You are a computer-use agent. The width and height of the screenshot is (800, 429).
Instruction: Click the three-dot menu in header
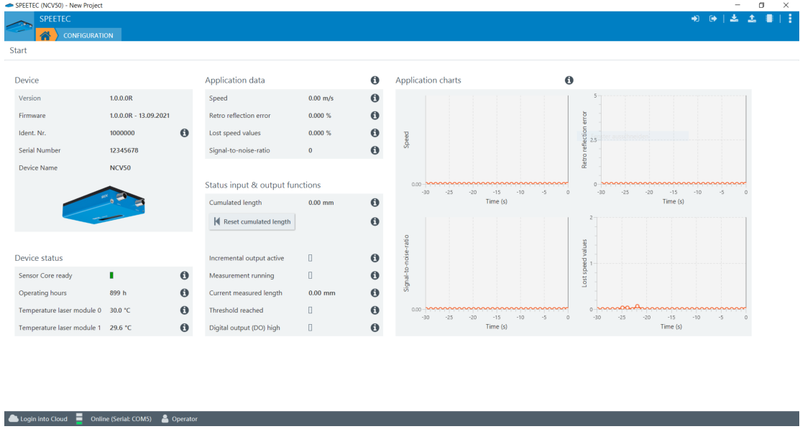coord(790,19)
